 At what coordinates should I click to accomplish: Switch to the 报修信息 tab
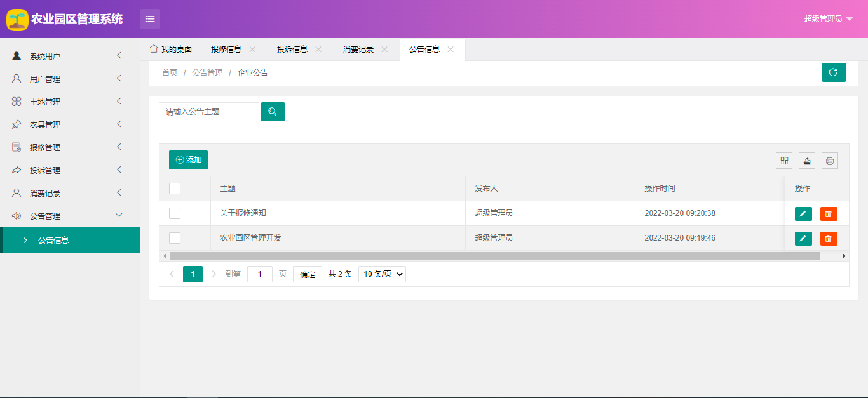pos(226,50)
